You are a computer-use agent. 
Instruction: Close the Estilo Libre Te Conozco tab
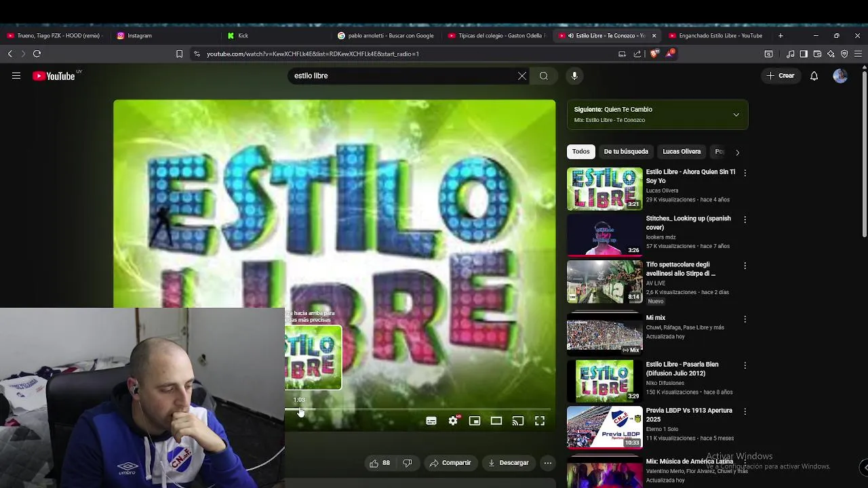pyautogui.click(x=654, y=36)
